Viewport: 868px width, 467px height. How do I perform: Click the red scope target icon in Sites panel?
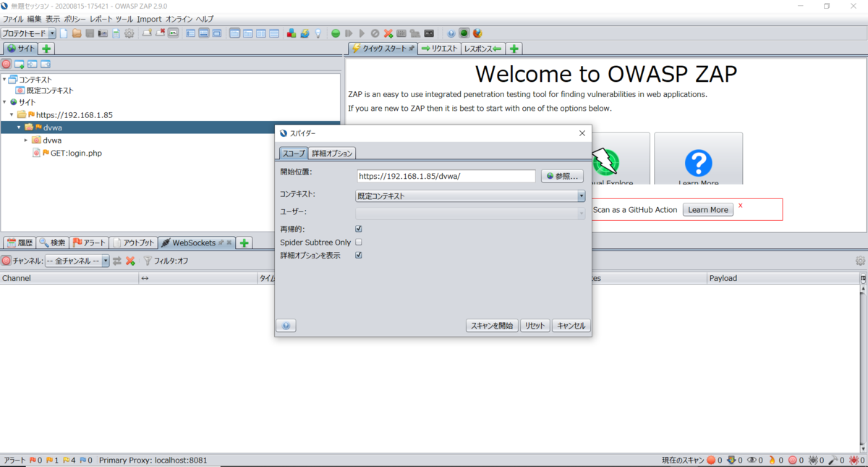click(7, 64)
